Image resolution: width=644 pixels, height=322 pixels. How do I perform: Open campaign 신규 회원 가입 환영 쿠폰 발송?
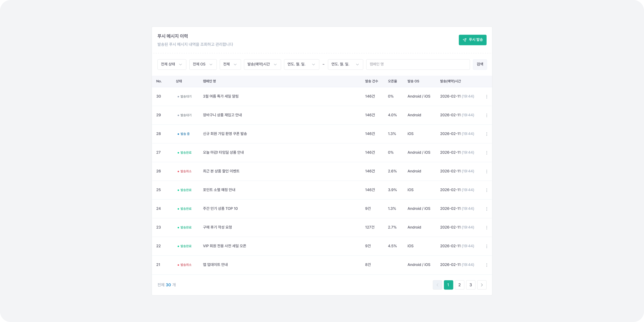coord(225,134)
